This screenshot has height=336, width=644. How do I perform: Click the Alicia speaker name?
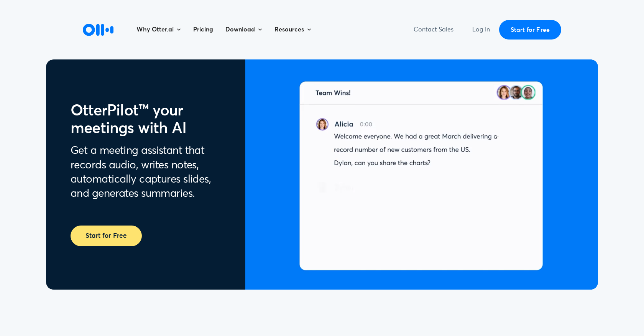point(344,124)
